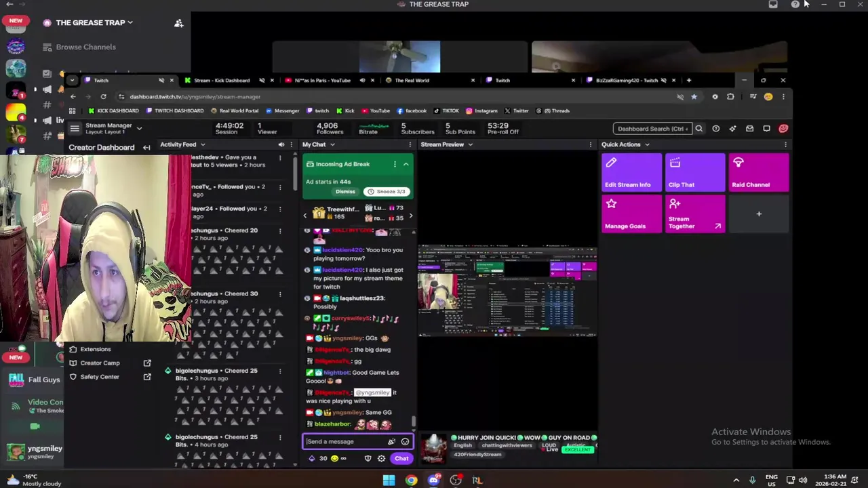Open browser extensions puzzle icon
868x488 pixels.
point(730,96)
